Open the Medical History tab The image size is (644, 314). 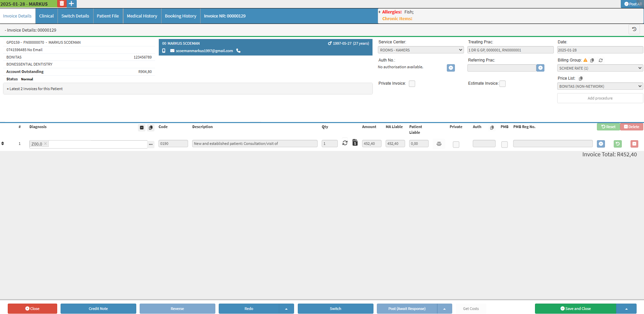(142, 16)
